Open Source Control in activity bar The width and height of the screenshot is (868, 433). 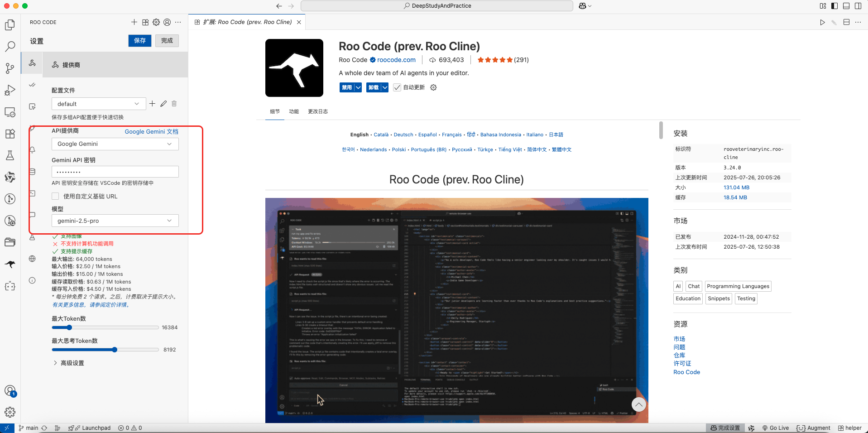(10, 68)
